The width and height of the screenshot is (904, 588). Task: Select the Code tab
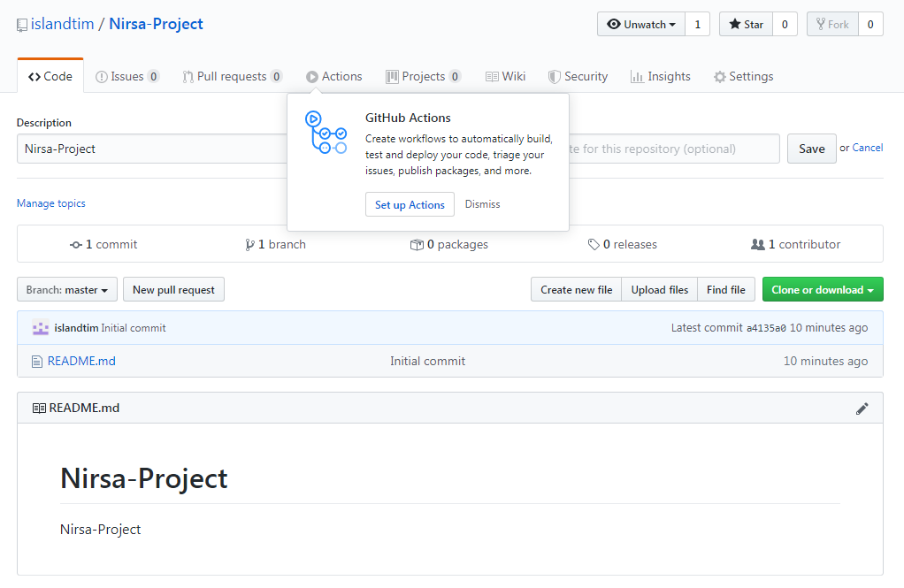[x=50, y=76]
